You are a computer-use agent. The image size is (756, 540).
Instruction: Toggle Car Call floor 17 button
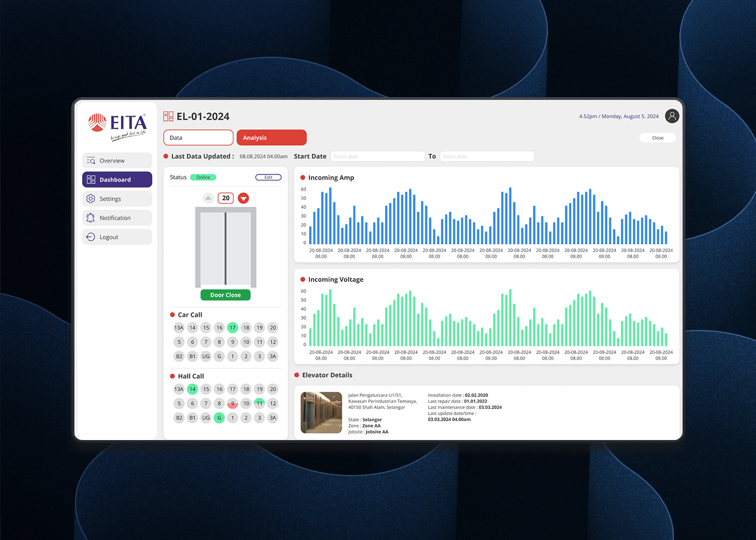click(x=232, y=328)
